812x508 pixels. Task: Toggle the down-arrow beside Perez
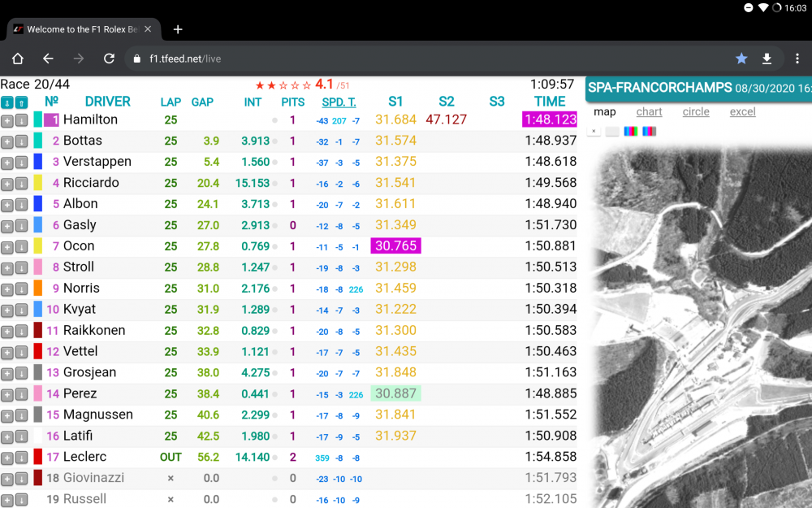pyautogui.click(x=20, y=393)
